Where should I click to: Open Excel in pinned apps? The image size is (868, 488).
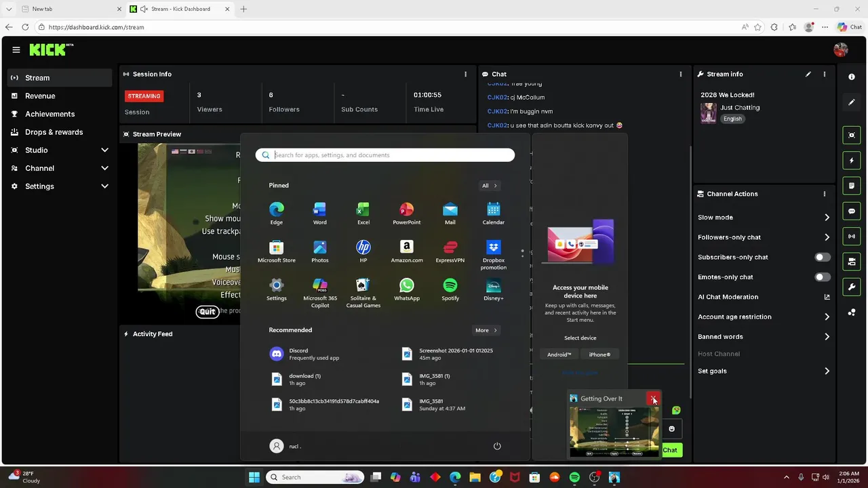[x=363, y=213]
